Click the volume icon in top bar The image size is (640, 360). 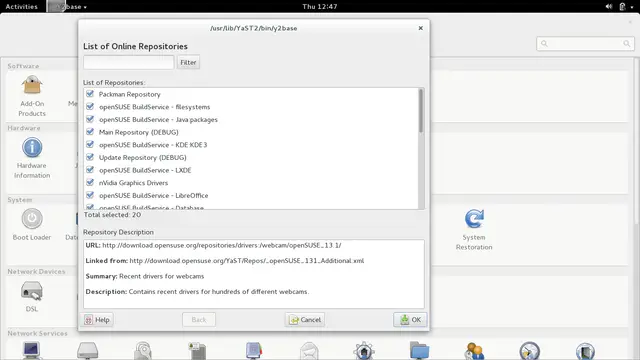pyautogui.click(x=609, y=7)
